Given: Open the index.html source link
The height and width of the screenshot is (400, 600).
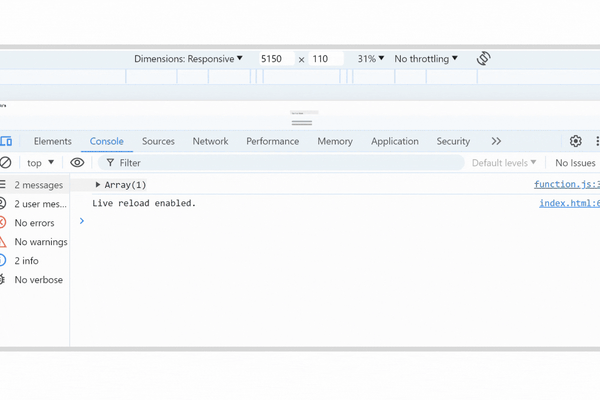Looking at the screenshot, I should (x=569, y=203).
